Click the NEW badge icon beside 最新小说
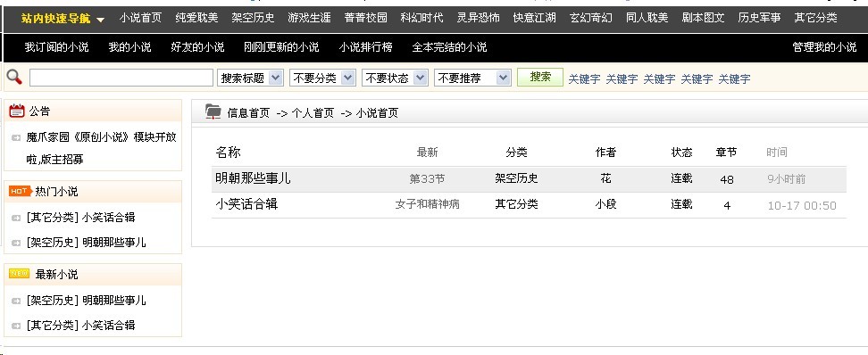 20,274
